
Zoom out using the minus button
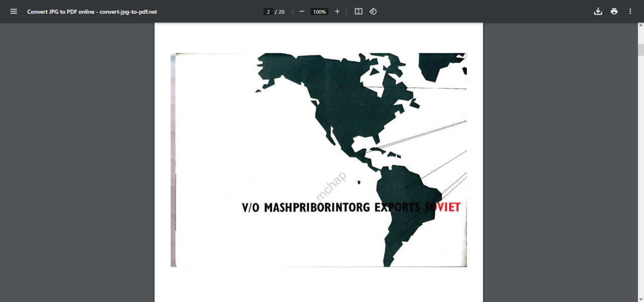(x=302, y=12)
